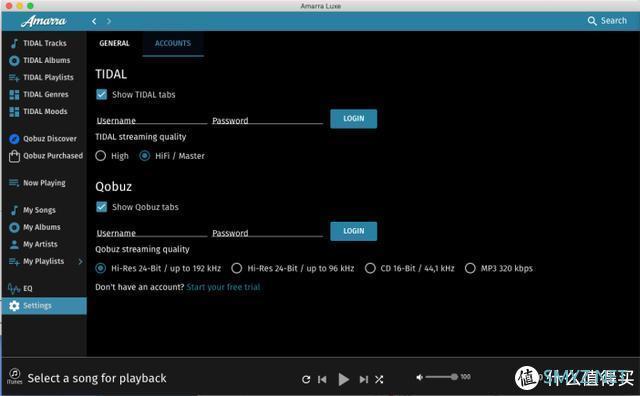
Task: Adjust the volume slider handle
Action: pos(454,377)
